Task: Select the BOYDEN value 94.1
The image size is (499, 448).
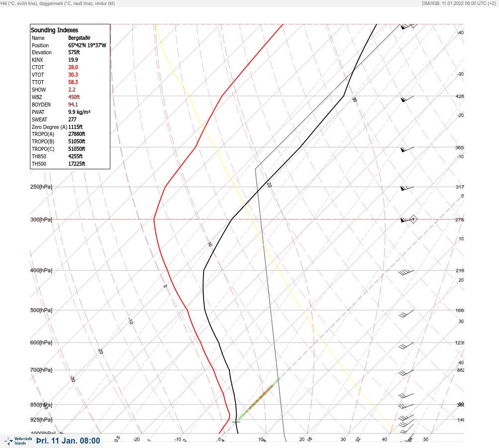Action: (73, 105)
